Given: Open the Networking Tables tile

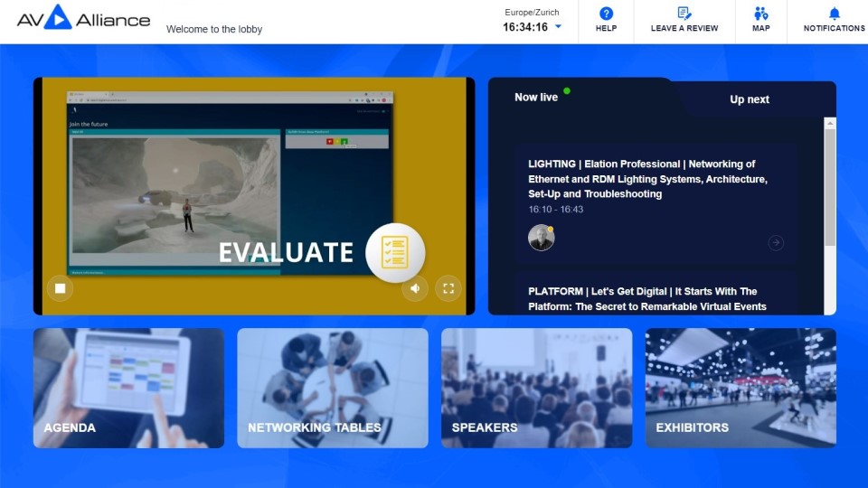Looking at the screenshot, I should 333,388.
